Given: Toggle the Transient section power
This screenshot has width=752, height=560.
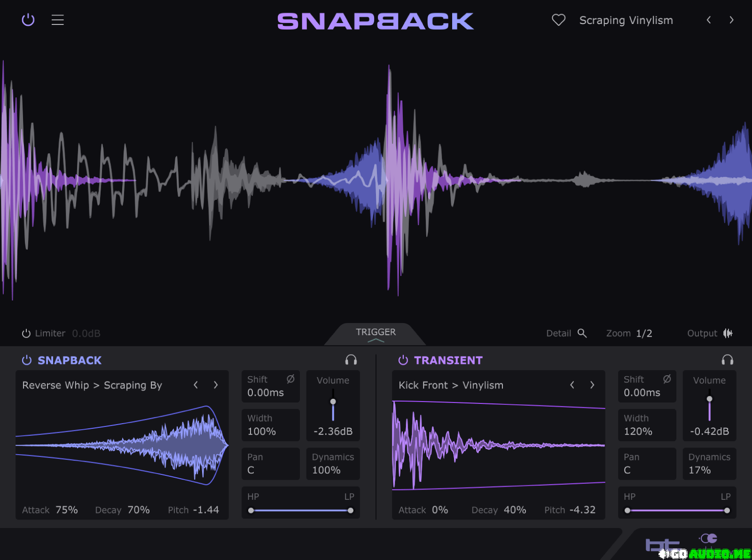Looking at the screenshot, I should click(x=403, y=360).
